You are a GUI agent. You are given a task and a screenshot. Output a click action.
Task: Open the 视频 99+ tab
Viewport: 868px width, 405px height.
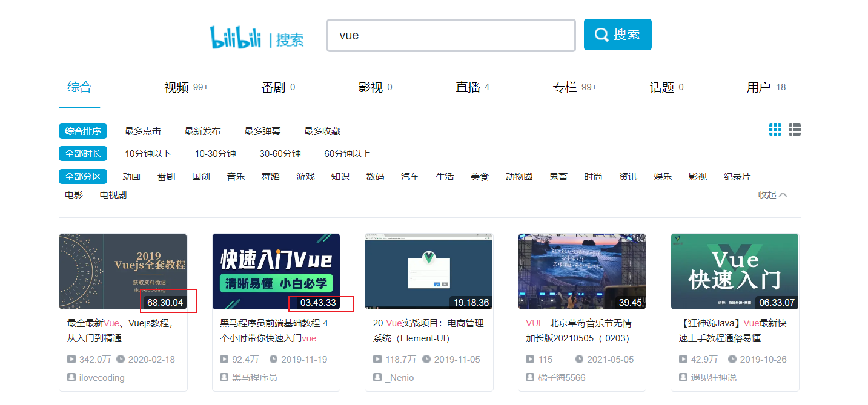coord(186,87)
